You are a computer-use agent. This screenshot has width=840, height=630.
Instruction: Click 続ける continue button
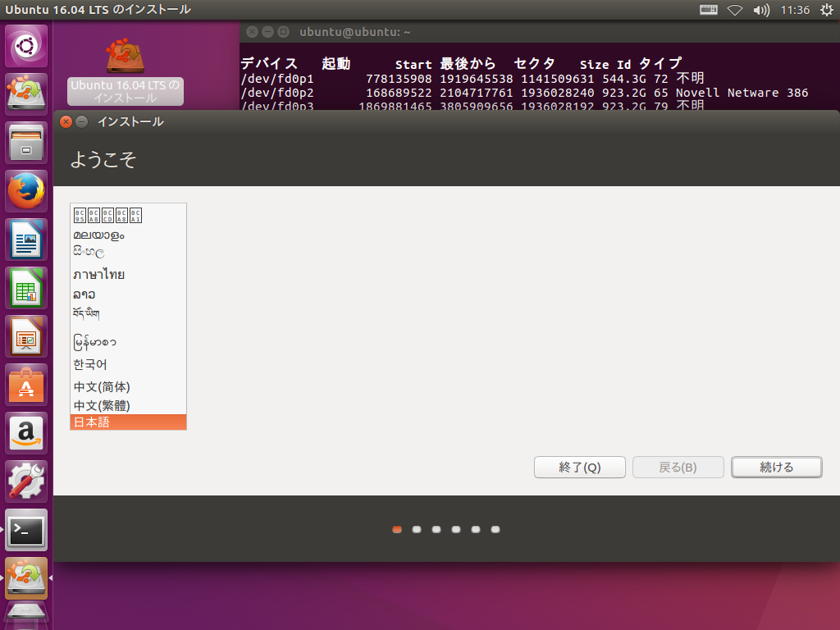777,467
